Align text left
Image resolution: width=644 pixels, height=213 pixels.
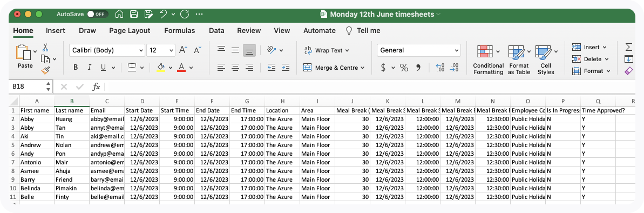(221, 68)
